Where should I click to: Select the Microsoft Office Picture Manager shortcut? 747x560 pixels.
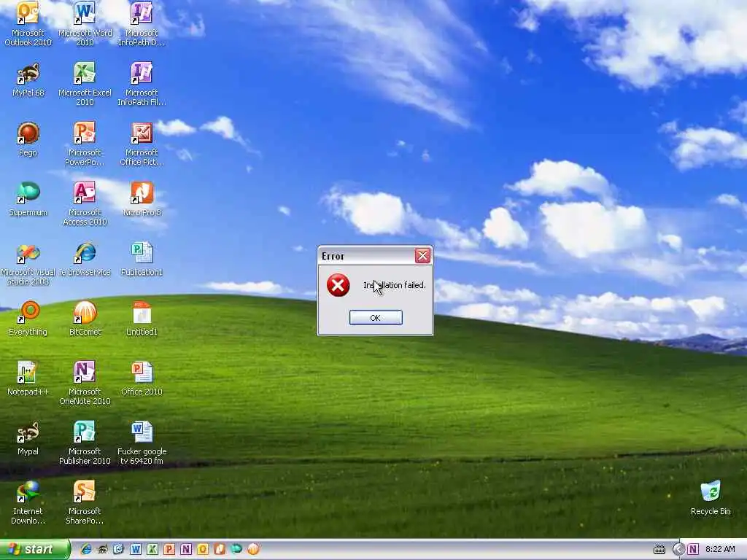[x=142, y=144]
